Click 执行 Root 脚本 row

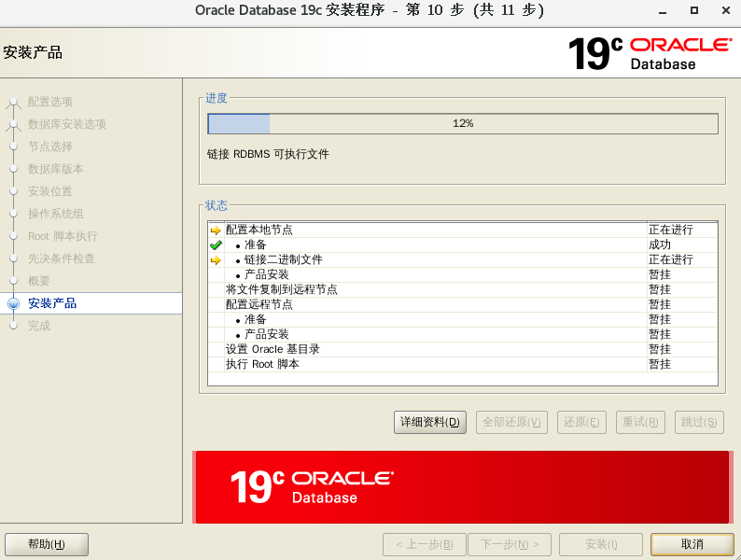coord(463,364)
